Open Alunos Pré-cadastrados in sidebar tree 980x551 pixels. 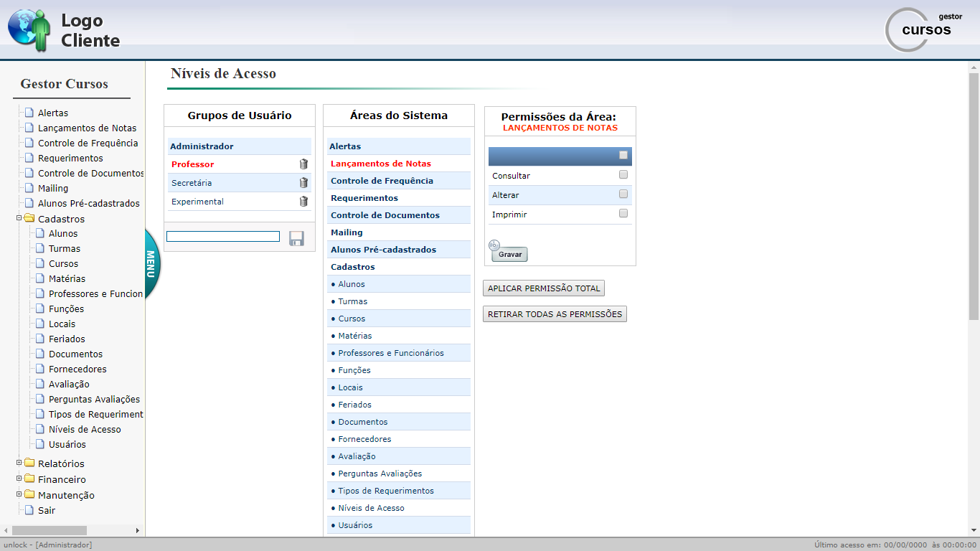pyautogui.click(x=89, y=203)
